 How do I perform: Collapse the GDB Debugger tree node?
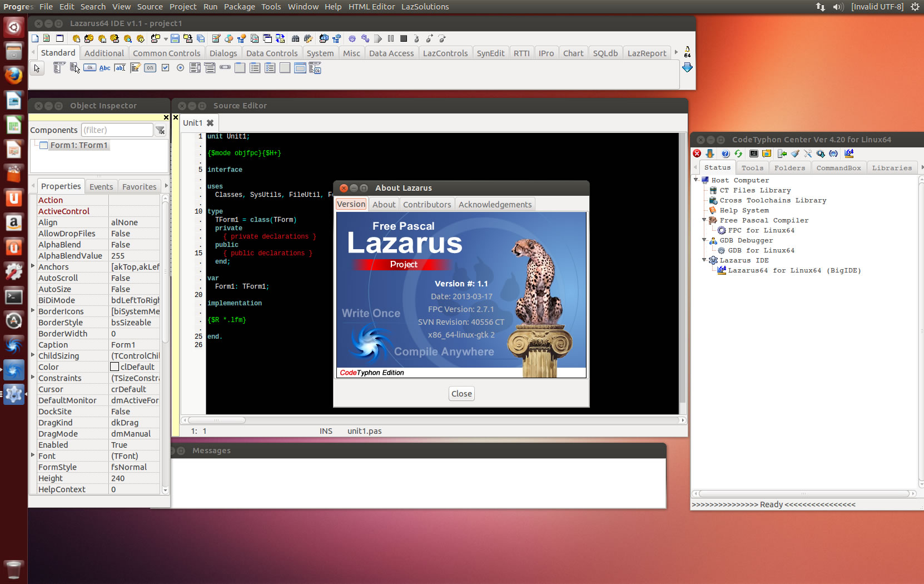(x=704, y=240)
